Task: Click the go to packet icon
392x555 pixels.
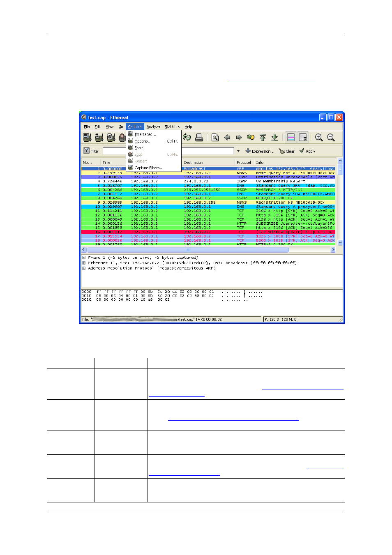Action: coord(251,138)
